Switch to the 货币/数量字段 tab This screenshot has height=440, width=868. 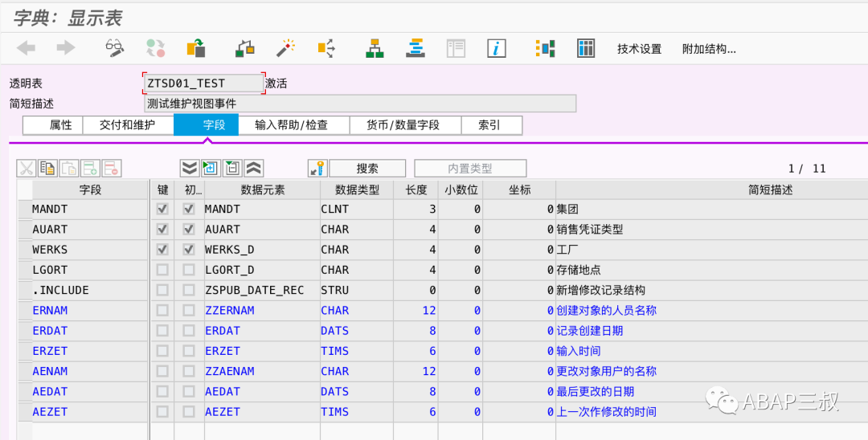pos(403,125)
